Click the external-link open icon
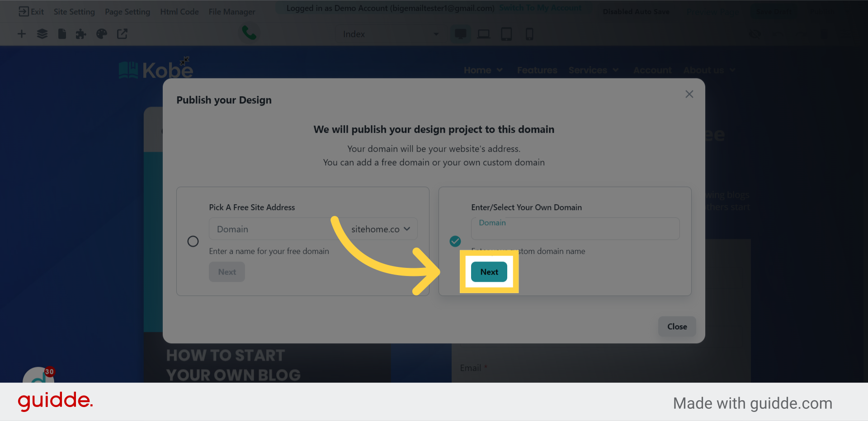Screen dimensions: 868x421 tap(122, 34)
